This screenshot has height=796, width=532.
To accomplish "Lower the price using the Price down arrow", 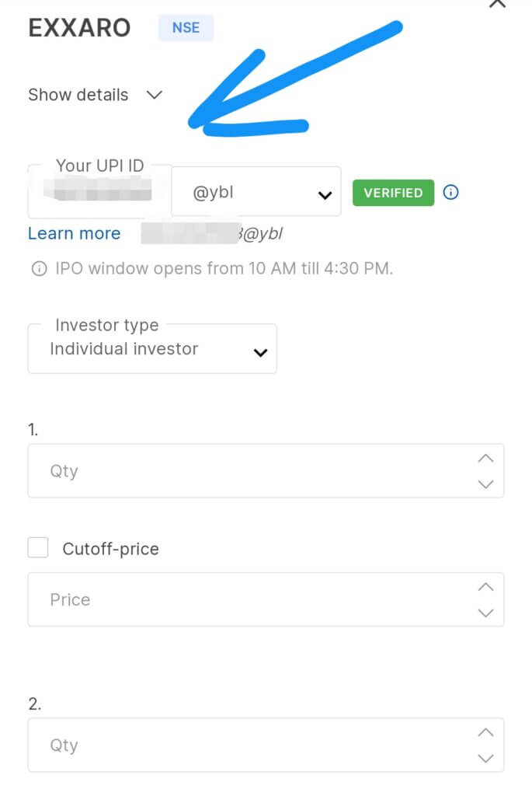I will point(485,613).
